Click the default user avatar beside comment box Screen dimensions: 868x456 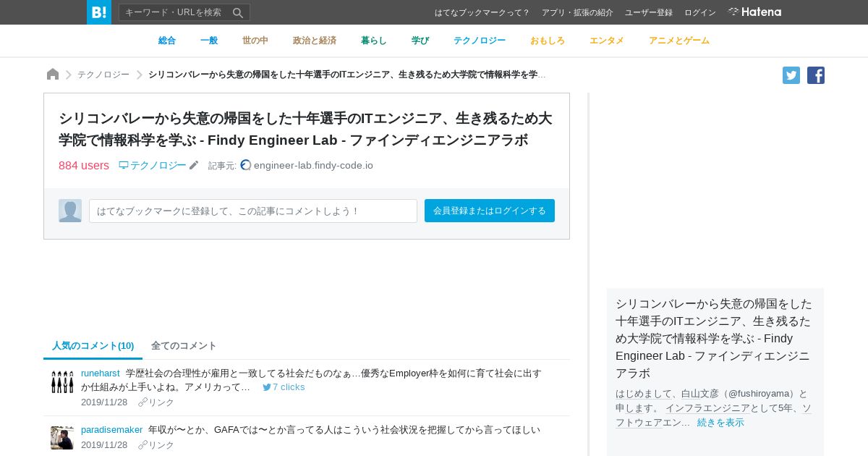coord(70,211)
